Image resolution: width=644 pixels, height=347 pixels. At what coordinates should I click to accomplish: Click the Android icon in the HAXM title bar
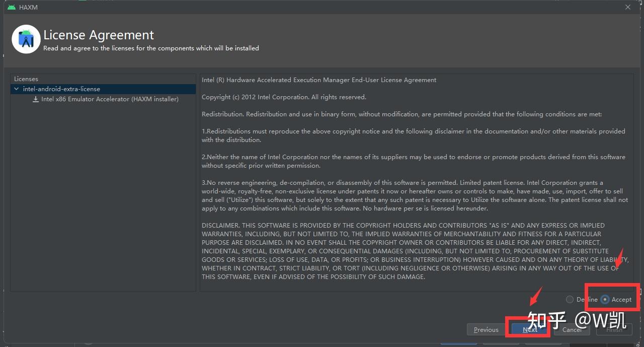[12, 7]
